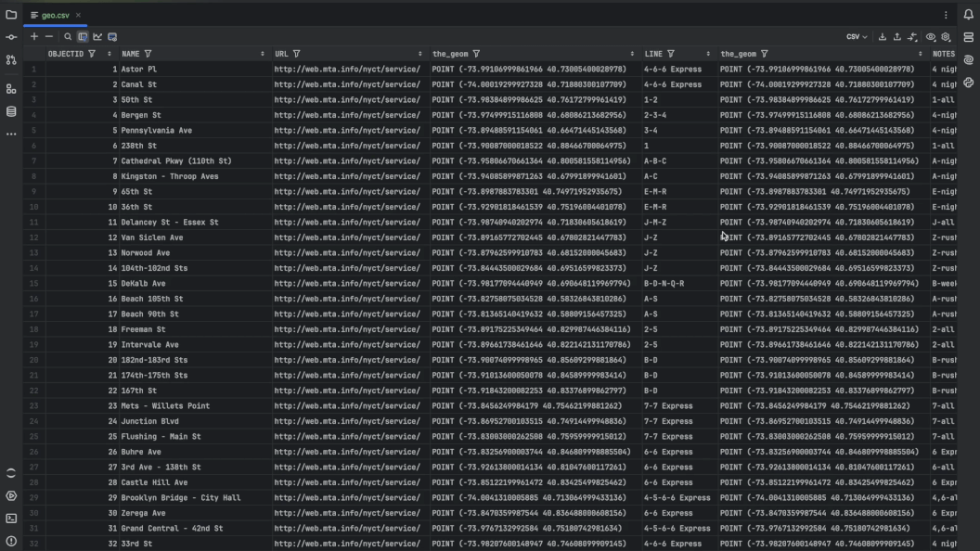Toggle the table view mode button
Screen dimensions: 980x551
(83, 37)
